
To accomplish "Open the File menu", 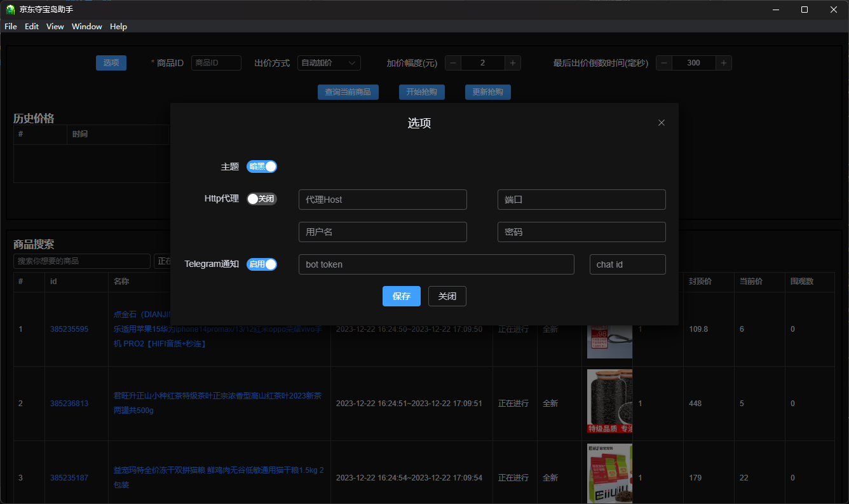I will pyautogui.click(x=11, y=27).
